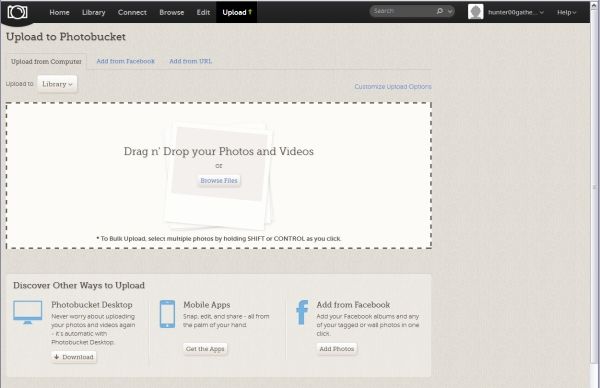
Task: Click the Download button for Photobucket Desktop
Action: tap(74, 357)
